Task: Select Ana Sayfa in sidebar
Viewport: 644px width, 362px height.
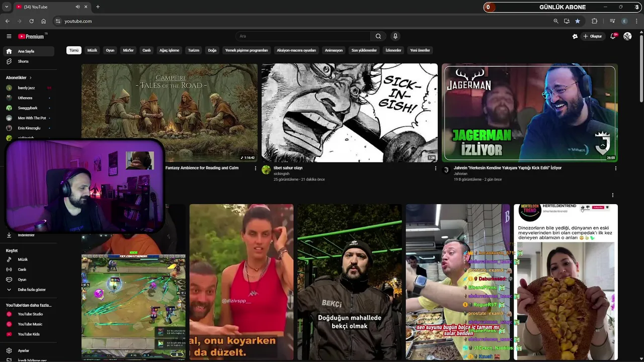Action: [x=30, y=51]
